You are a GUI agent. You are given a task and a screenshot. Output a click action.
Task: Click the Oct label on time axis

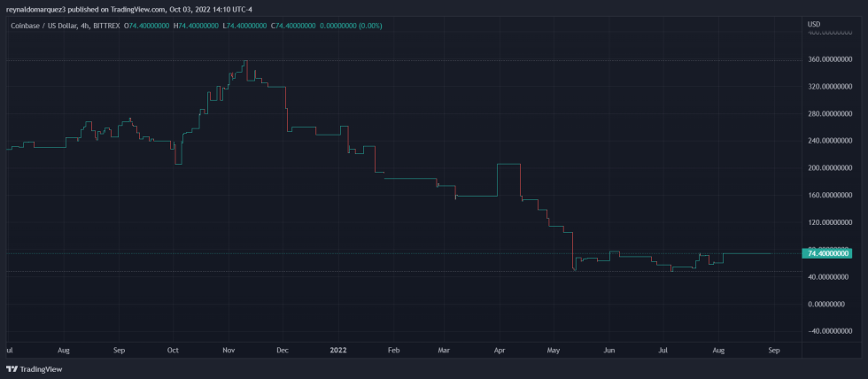[x=173, y=350]
